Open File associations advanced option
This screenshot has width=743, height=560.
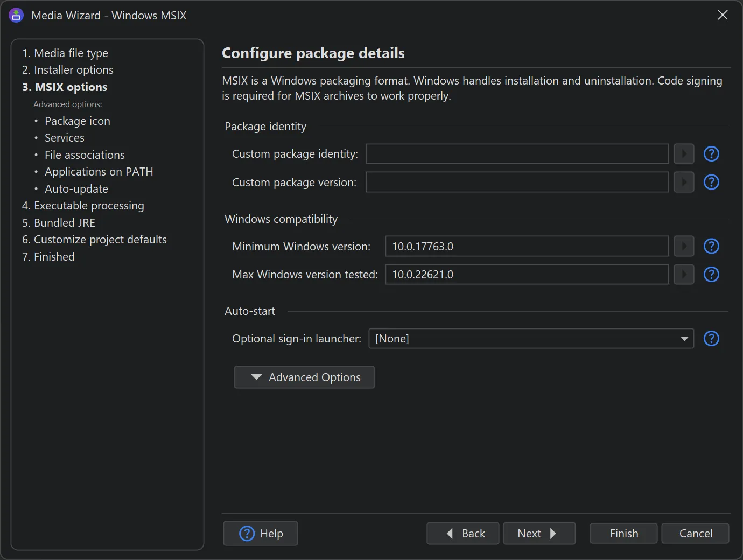tap(85, 155)
